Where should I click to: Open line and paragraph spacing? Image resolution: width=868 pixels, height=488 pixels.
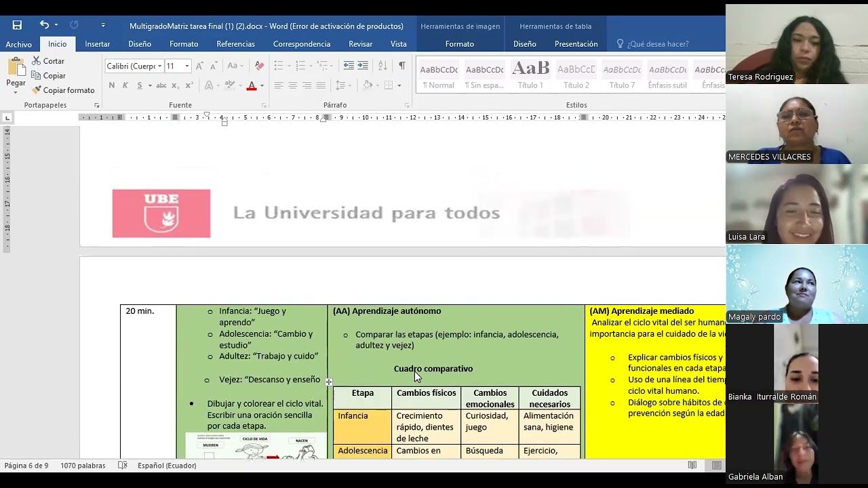(342, 85)
